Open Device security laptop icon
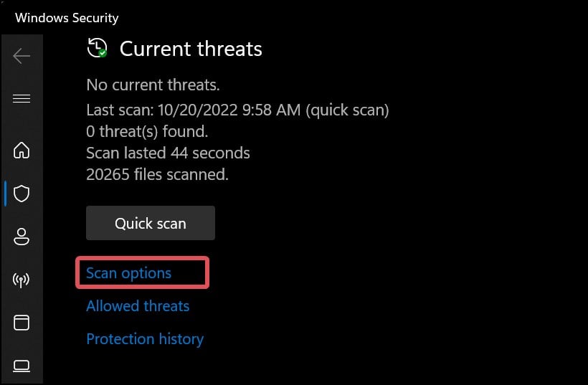Screen dimensions: 588x385 click(22, 366)
